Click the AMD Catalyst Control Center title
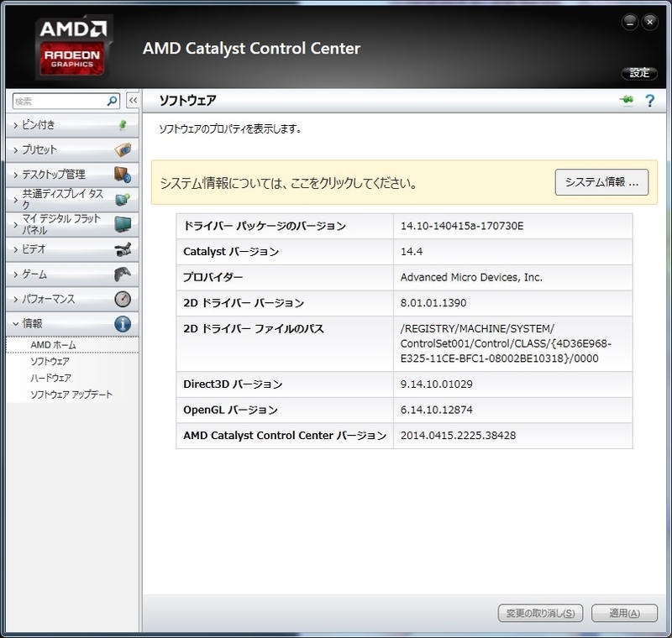Image resolution: width=672 pixels, height=638 pixels. click(x=251, y=49)
